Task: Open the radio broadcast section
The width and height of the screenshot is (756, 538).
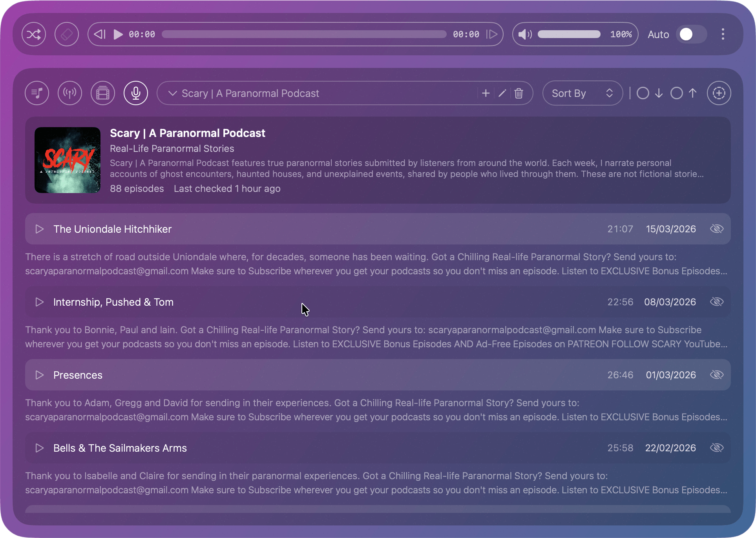Action: click(70, 93)
